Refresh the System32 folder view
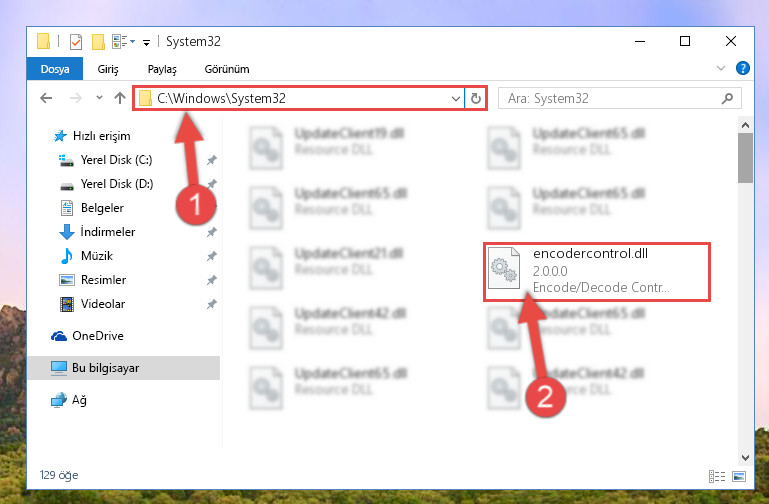 point(475,99)
